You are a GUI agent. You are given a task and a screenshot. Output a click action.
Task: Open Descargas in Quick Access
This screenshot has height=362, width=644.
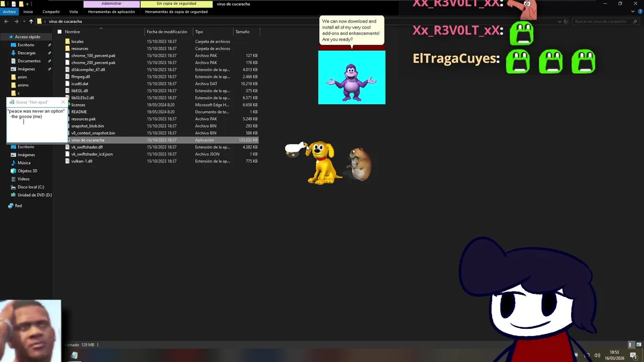(x=26, y=53)
